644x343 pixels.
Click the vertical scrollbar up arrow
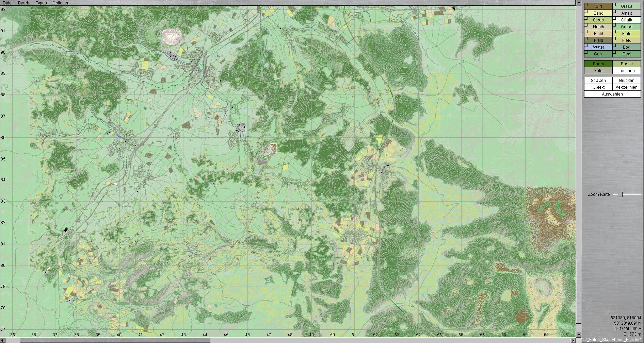point(578,3)
